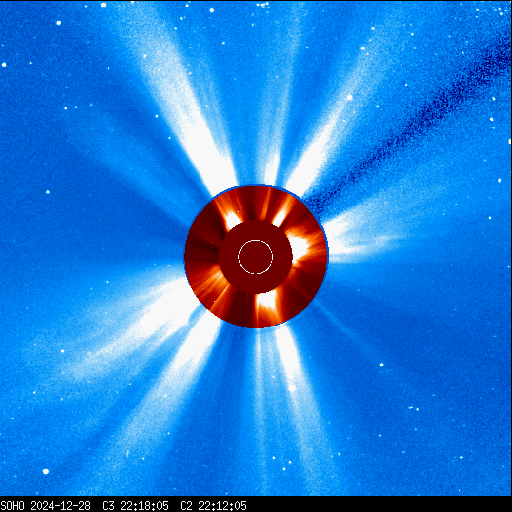Viewport: 512px width, 512px height.
Task: Click bright patch at bottom of red ring
Action: click(x=266, y=303)
